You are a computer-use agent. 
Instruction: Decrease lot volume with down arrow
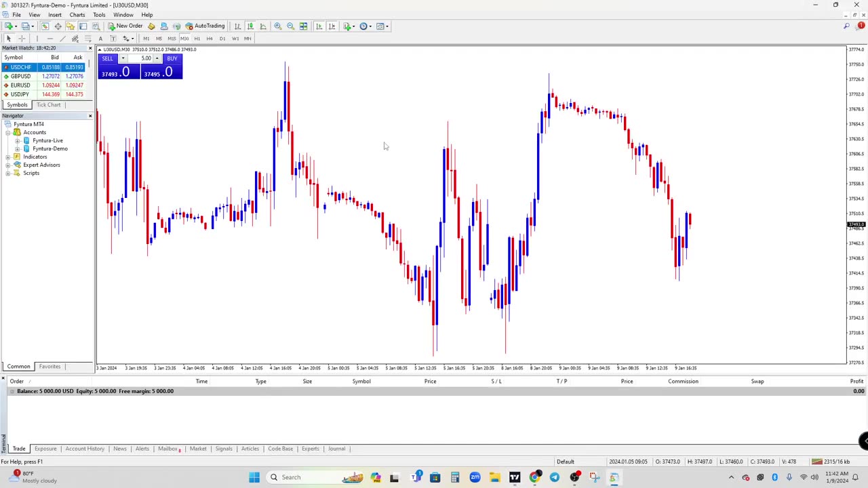click(123, 58)
